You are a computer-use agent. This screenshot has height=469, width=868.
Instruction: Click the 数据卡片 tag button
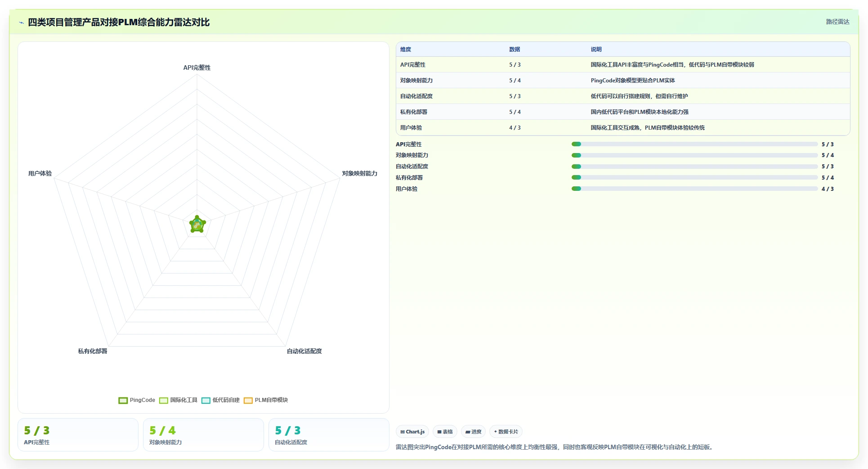pos(506,432)
